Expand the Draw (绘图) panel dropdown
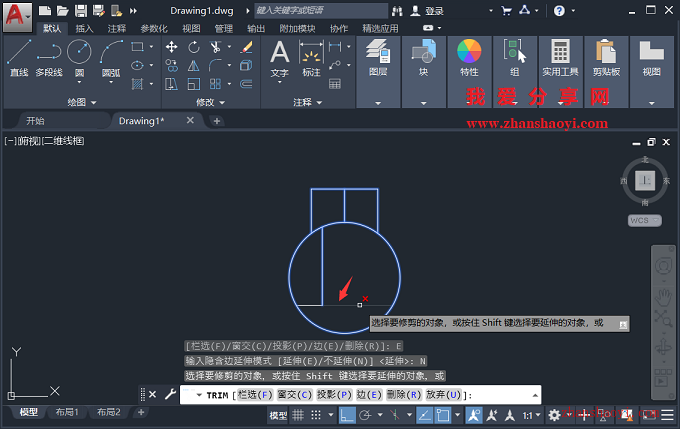This screenshot has height=429, width=680. pos(82,102)
